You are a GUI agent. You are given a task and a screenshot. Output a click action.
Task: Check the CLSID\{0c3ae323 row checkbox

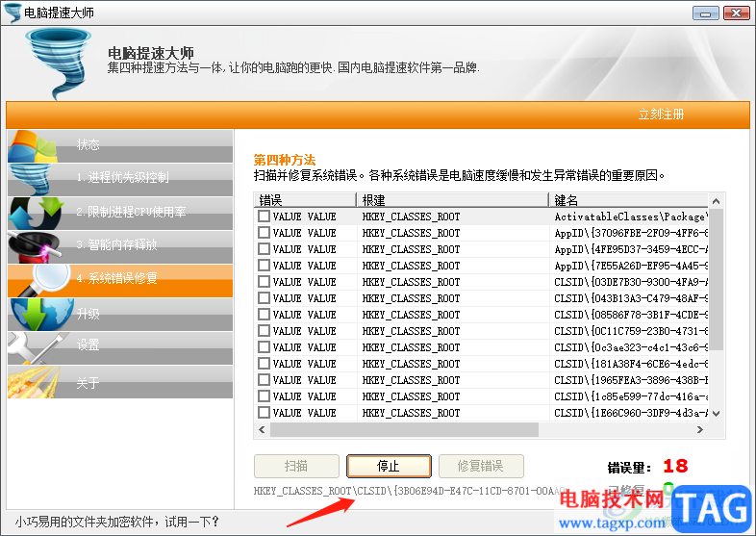point(264,347)
